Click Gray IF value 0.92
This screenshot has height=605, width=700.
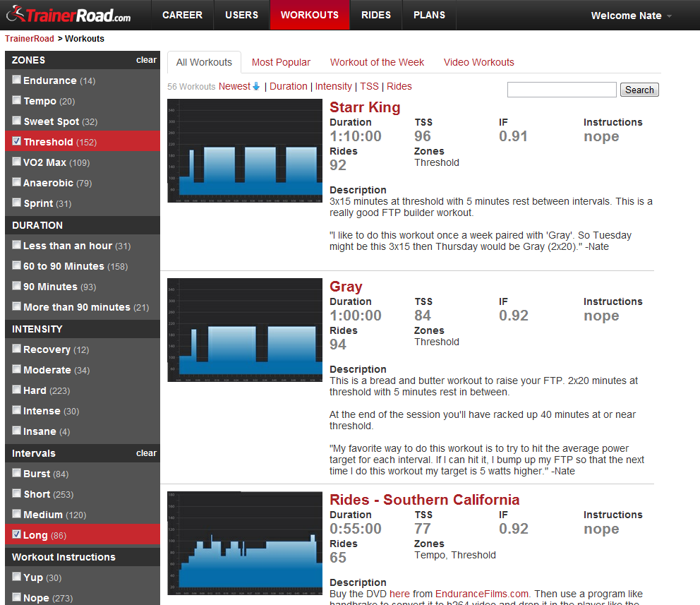(514, 316)
